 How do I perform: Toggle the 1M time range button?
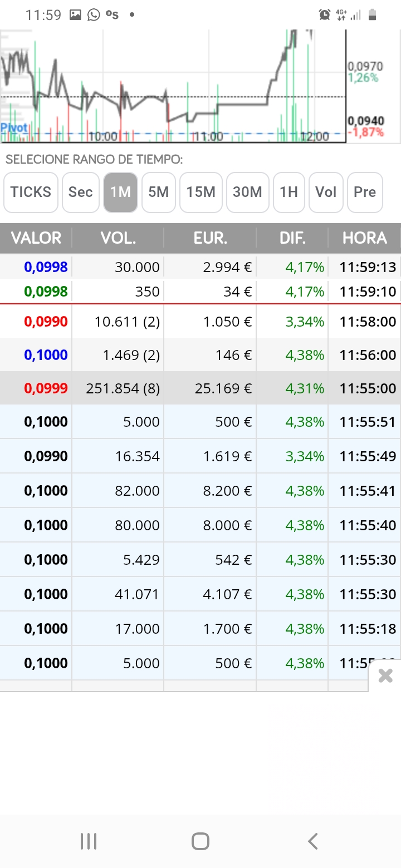[x=120, y=192]
